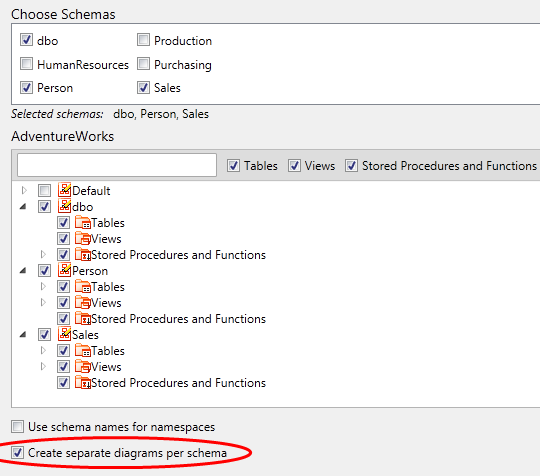
Task: Uncheck the Sales schema in Choose Schemas
Action: coord(143,87)
